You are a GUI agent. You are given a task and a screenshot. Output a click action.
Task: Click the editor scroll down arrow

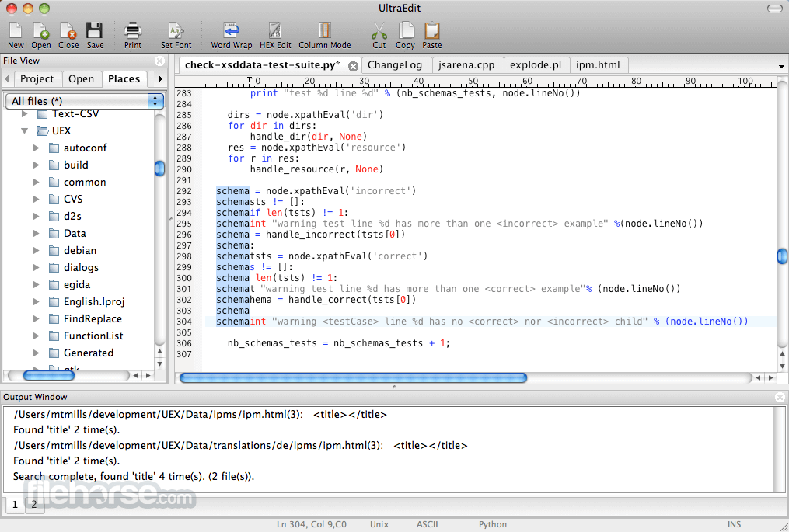tap(782, 366)
